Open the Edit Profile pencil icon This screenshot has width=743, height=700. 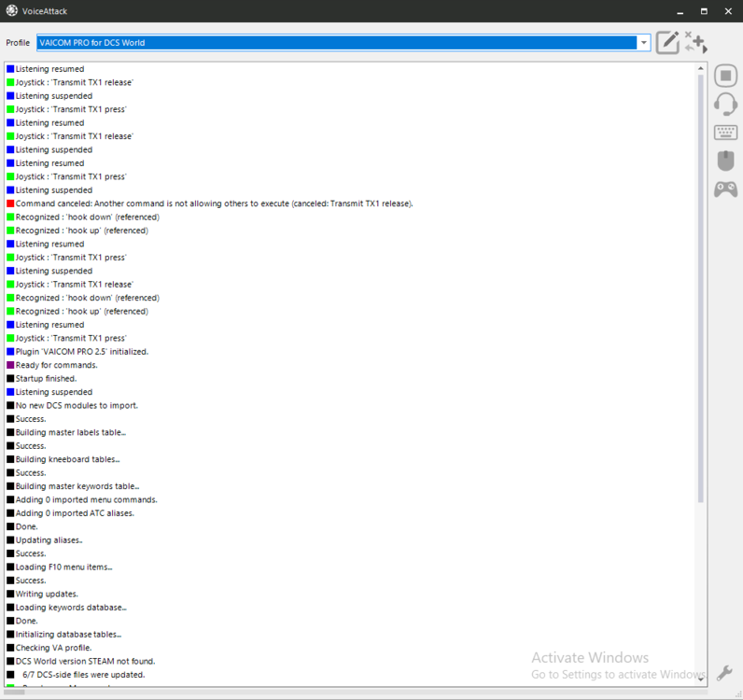click(x=667, y=43)
